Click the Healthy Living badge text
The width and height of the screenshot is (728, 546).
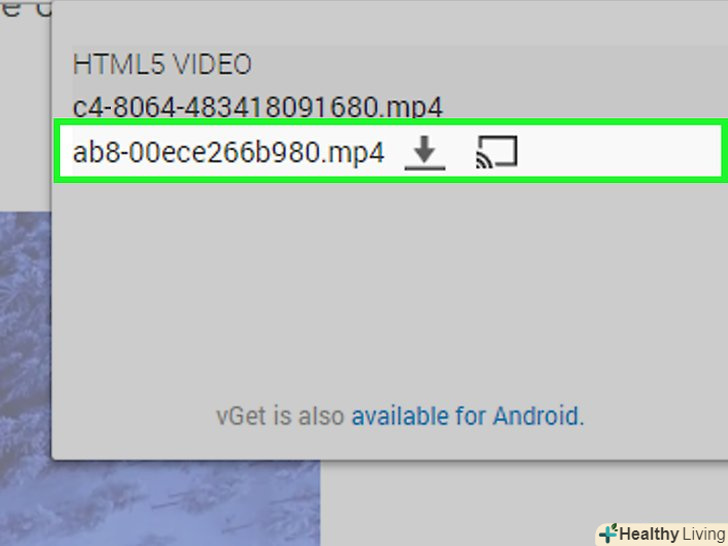(x=672, y=534)
